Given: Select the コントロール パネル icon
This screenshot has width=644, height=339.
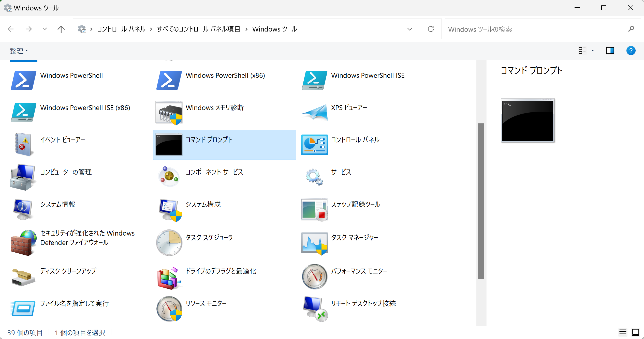Looking at the screenshot, I should point(314,145).
